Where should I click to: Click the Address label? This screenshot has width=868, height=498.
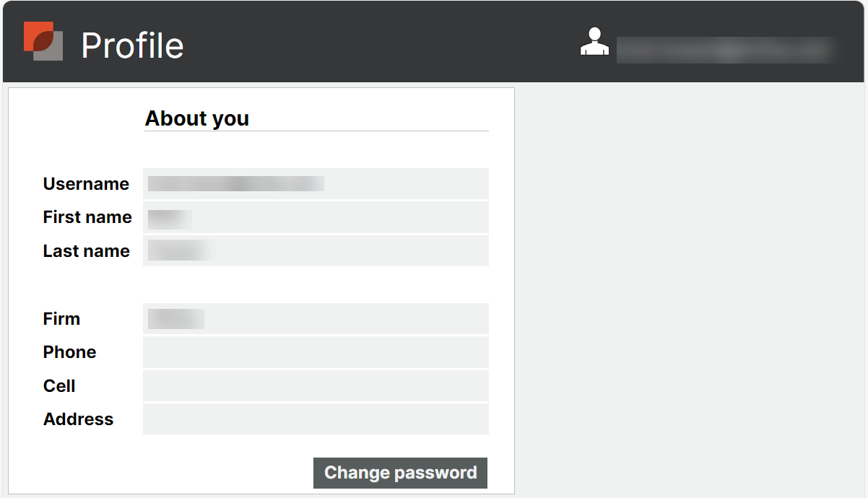78,419
